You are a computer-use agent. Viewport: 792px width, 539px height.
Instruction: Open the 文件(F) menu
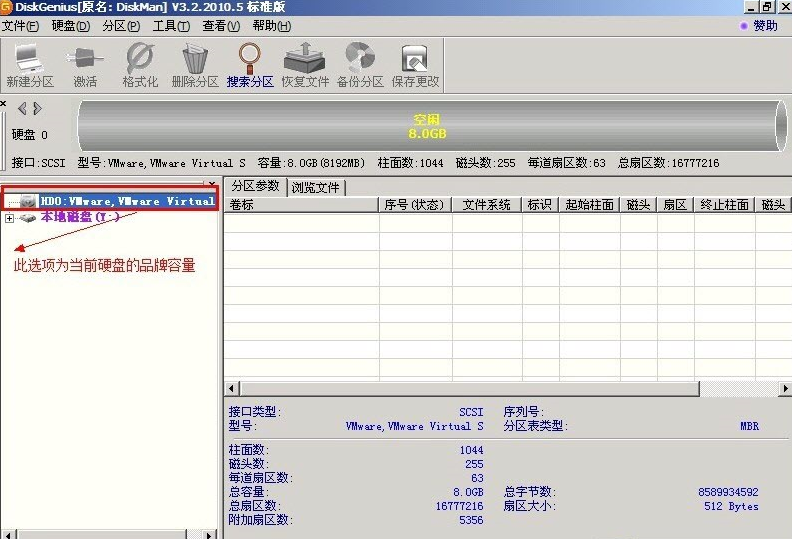(x=21, y=26)
